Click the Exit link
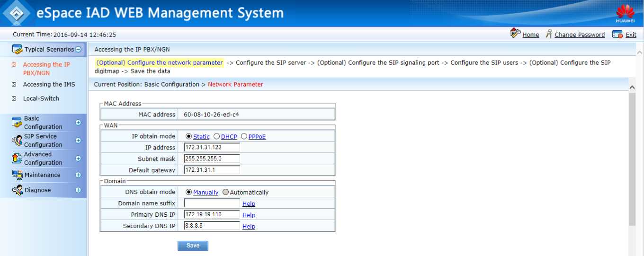 [x=631, y=35]
